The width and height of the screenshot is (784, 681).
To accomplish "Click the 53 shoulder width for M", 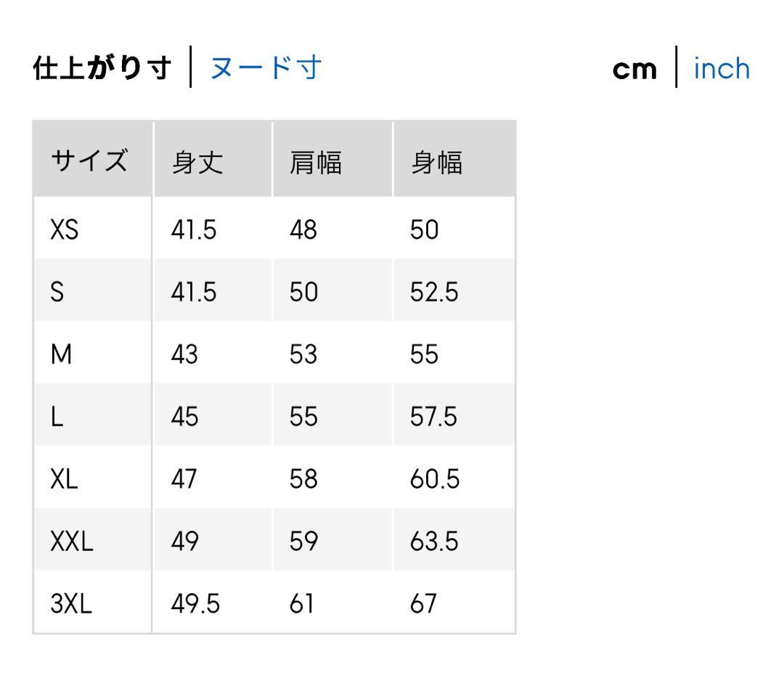I will [x=303, y=355].
